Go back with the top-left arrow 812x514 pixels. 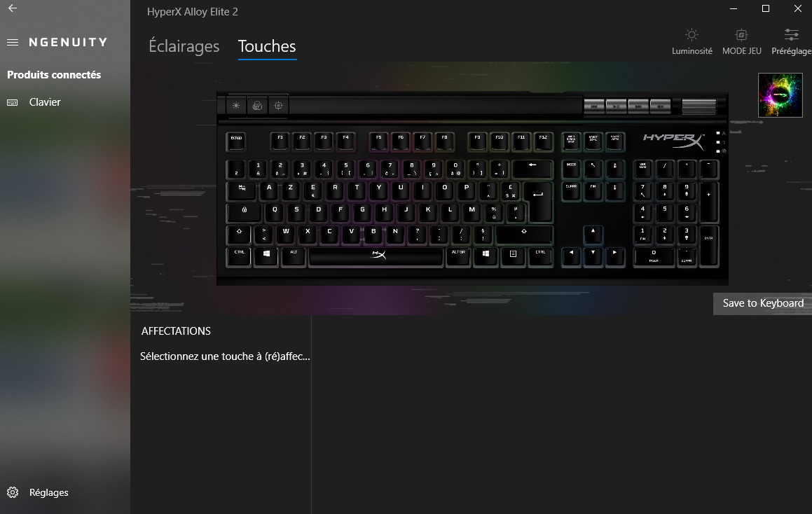[x=13, y=8]
